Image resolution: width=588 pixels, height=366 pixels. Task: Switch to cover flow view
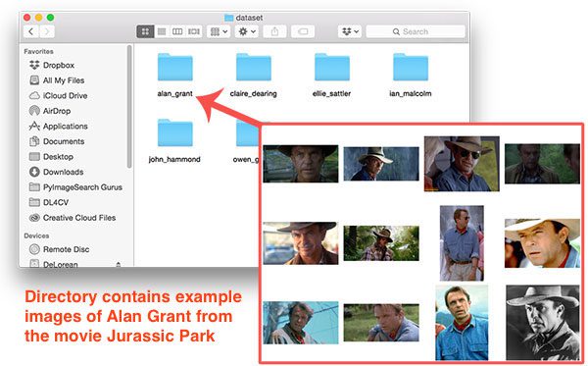coord(194,31)
